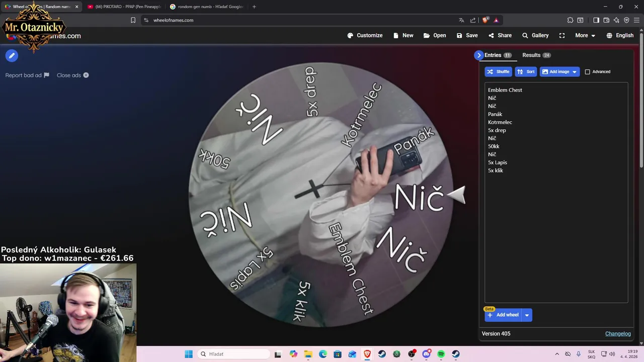Open Leo AI sparkle icon

(x=616, y=20)
